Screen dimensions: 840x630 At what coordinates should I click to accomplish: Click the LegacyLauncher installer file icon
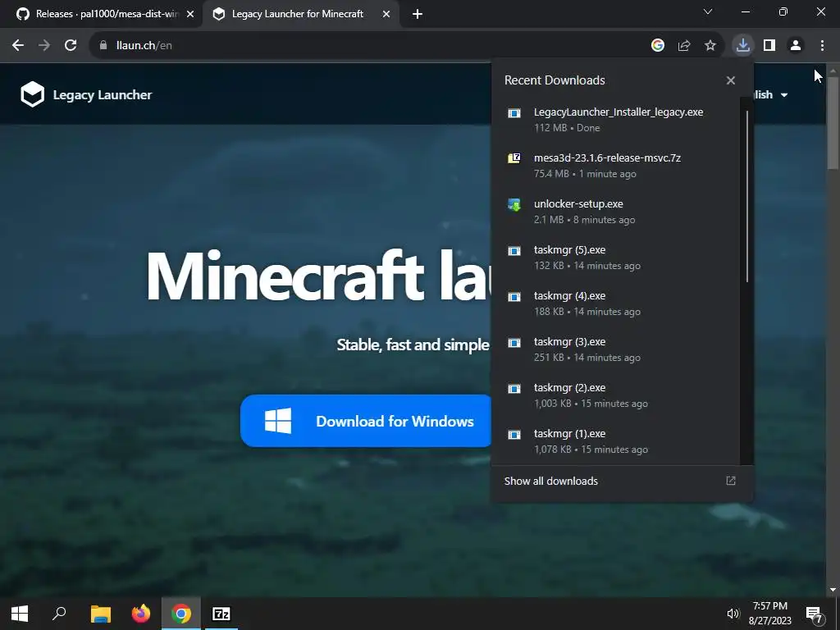tap(514, 112)
